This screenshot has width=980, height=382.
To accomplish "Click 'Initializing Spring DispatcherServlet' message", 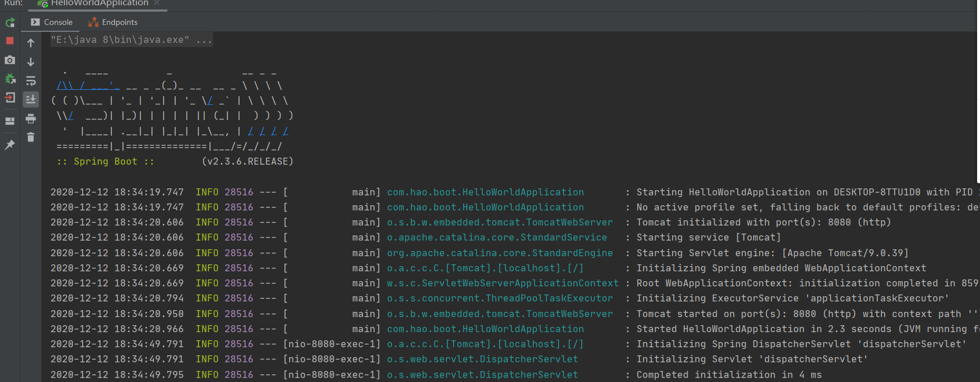I will pyautogui.click(x=801, y=344).
